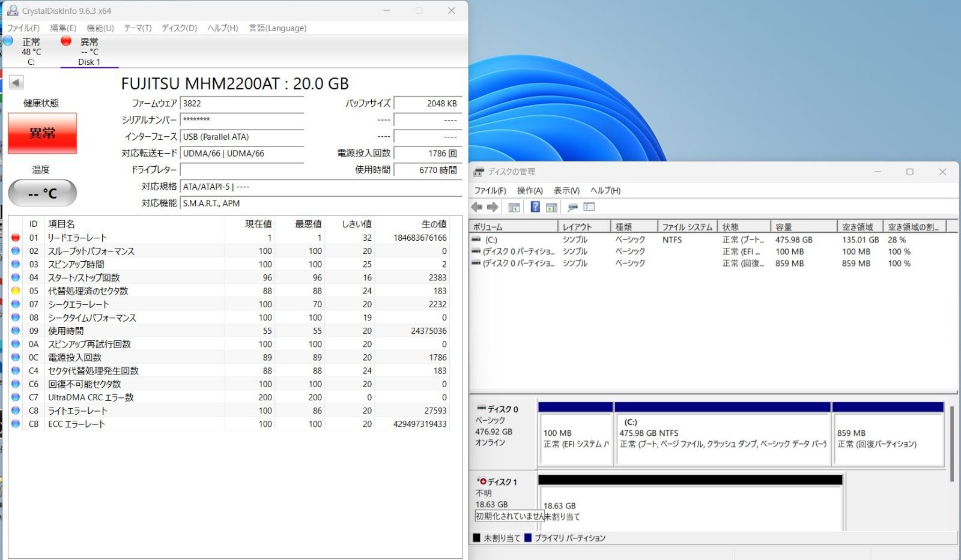The image size is (961, 560).
Task: Click the previous-disk arrow beside FUJITSU MHM2200AT
Action: [16, 82]
